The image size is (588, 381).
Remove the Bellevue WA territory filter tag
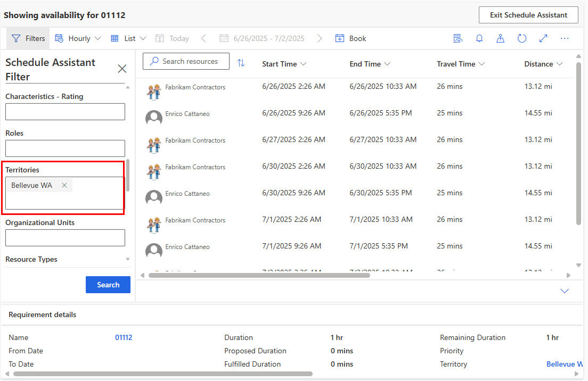(x=64, y=185)
